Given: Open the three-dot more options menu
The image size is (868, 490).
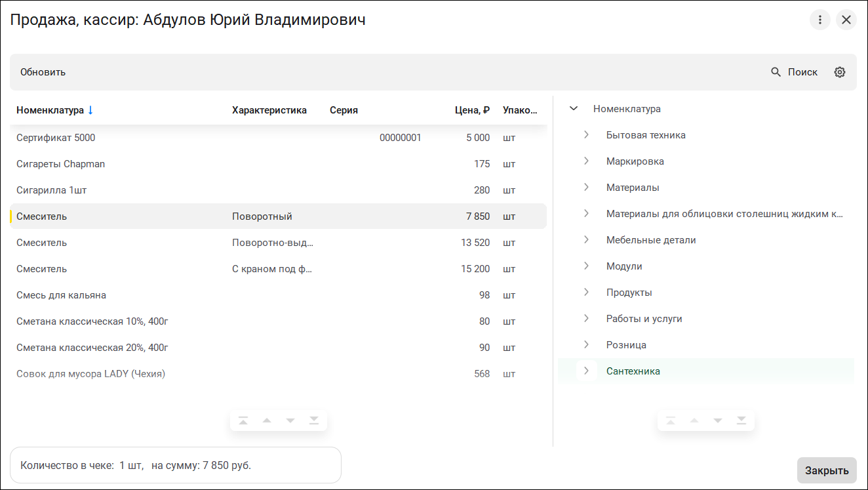Looking at the screenshot, I should point(820,20).
